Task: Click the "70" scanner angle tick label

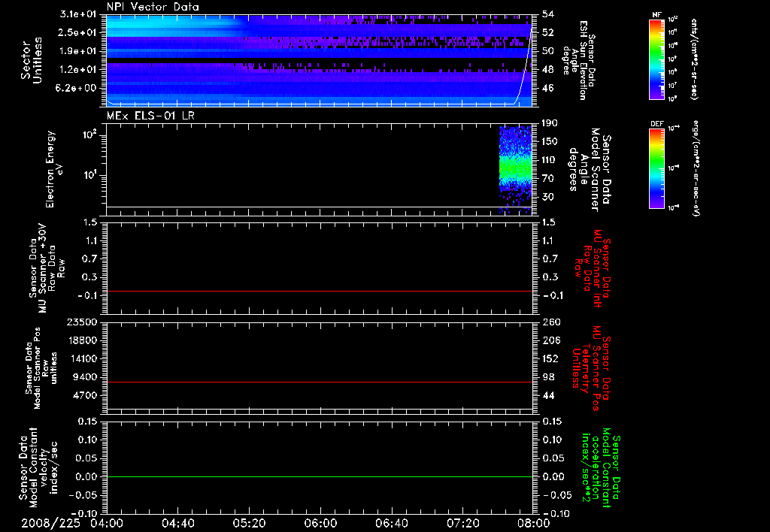Action: click(x=548, y=178)
